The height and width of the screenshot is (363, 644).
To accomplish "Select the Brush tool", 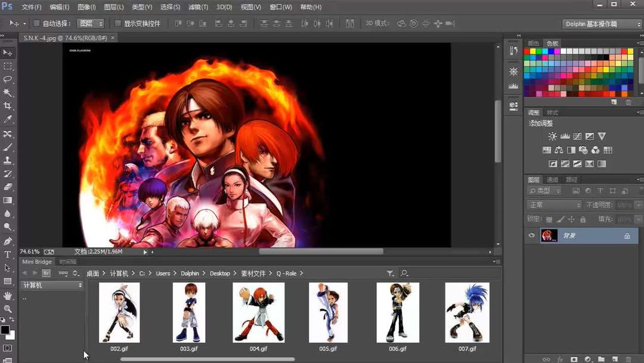I will tap(8, 147).
